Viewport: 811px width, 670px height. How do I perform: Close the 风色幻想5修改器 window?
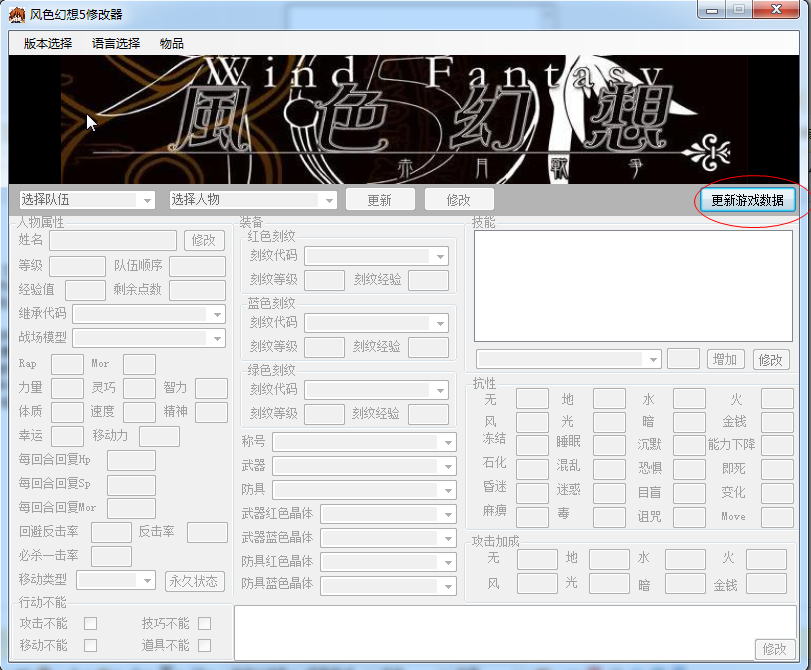[x=776, y=10]
